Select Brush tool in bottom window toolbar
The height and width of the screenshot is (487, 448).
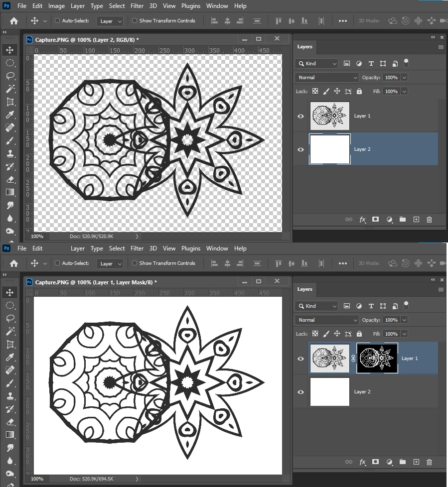click(x=10, y=383)
